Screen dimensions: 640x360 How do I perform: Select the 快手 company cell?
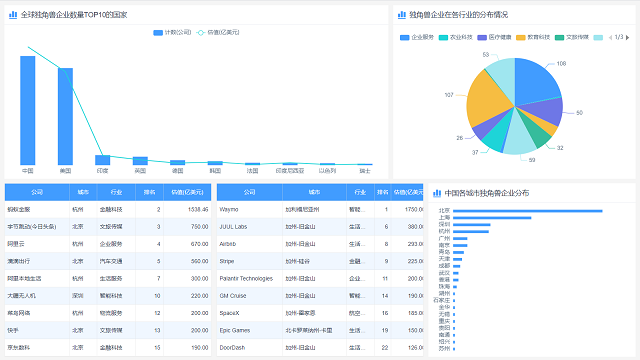coord(37,330)
